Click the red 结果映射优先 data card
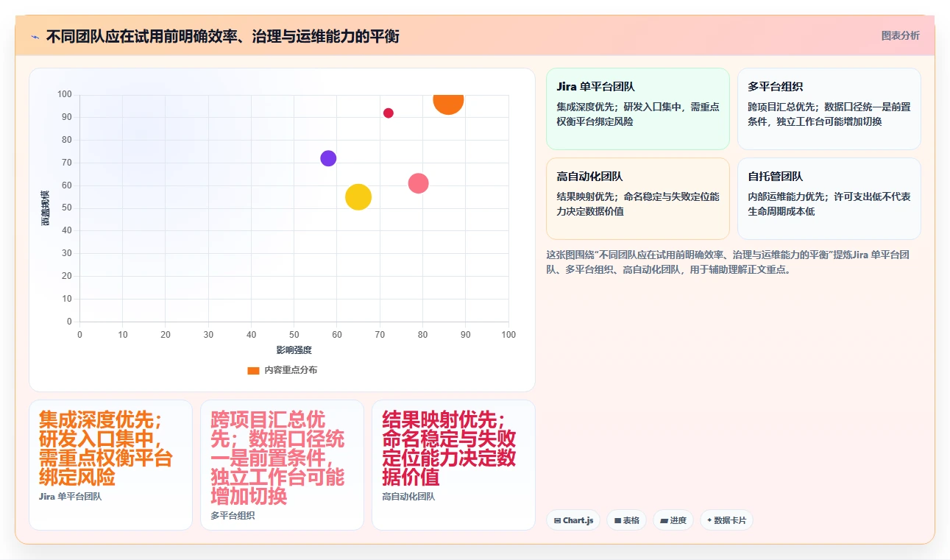This screenshot has height=560, width=950. (x=453, y=465)
